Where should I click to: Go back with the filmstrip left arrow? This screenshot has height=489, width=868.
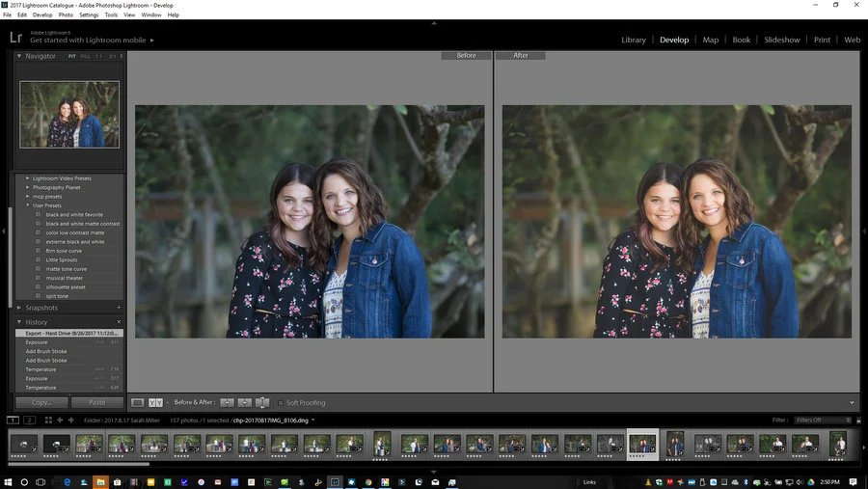tap(61, 421)
